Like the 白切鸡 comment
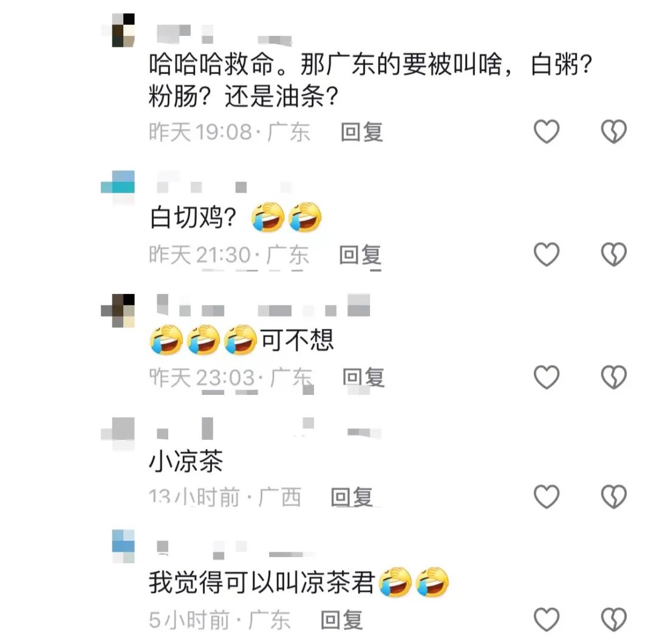This screenshot has width=656, height=644. (547, 254)
